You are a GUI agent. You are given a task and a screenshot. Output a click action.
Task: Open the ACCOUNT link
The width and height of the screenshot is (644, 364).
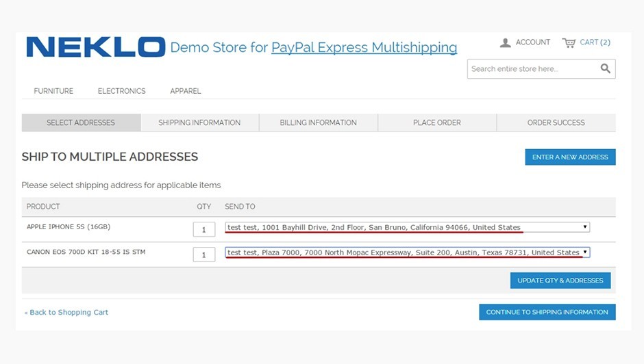click(x=533, y=42)
